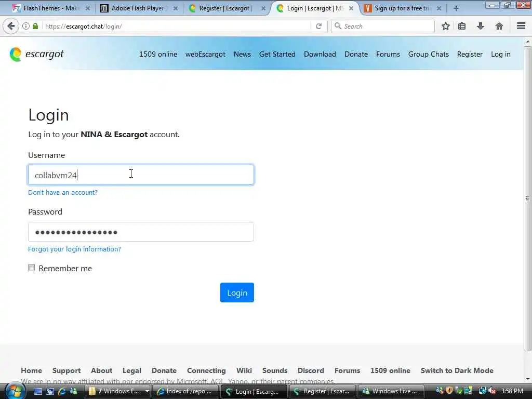This screenshot has width=532, height=399.
Task: Open Register in the top navigation bar
Action: (470, 54)
